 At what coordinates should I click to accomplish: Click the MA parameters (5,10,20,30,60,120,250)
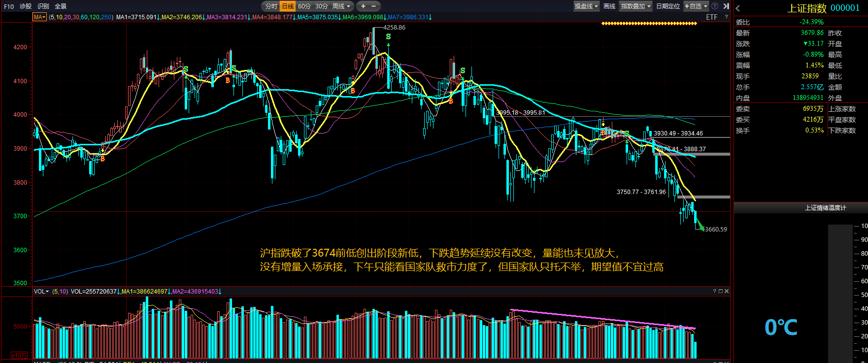coord(81,17)
